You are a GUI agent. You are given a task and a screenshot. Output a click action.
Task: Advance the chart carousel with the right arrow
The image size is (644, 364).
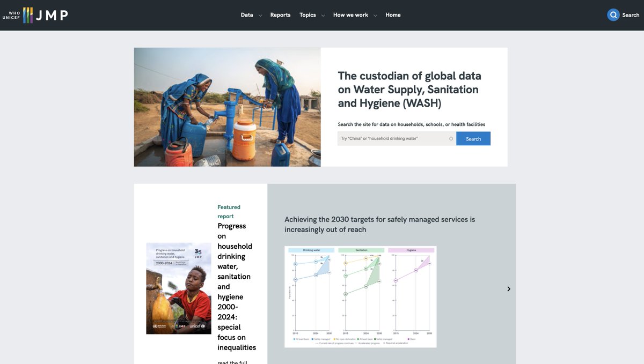pyautogui.click(x=509, y=289)
